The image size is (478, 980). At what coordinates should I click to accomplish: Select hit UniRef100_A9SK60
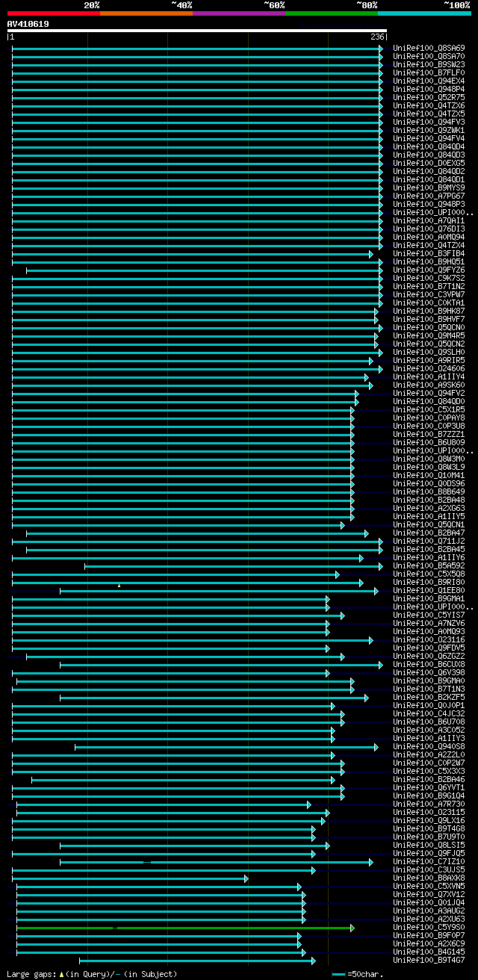coord(429,385)
